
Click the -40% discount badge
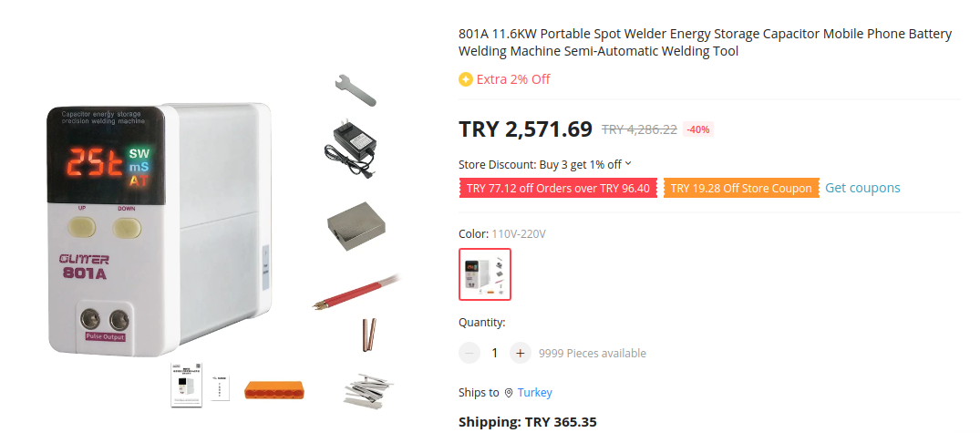click(698, 129)
